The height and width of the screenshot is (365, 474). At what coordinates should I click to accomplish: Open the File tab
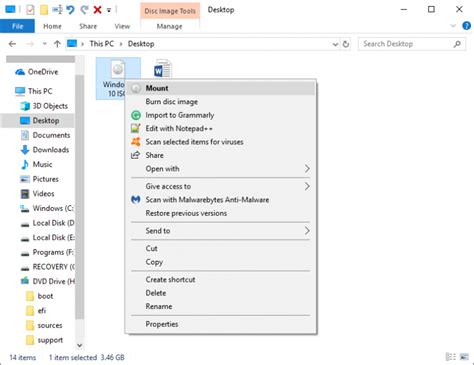coord(17,26)
